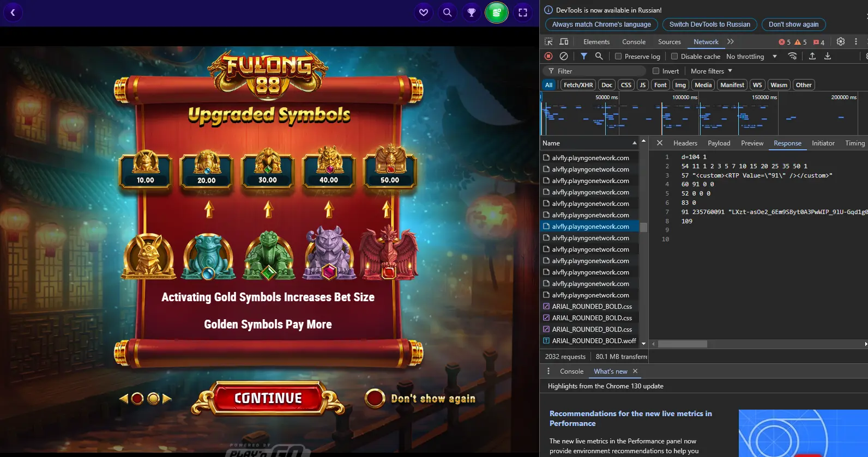This screenshot has width=868, height=457.
Task: Toggle the device toolbar icon
Action: point(564,42)
